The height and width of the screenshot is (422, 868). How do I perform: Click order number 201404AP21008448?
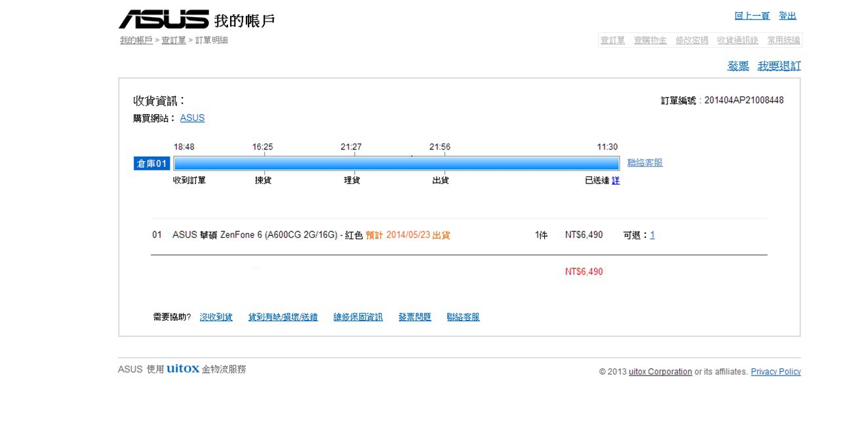point(744,100)
